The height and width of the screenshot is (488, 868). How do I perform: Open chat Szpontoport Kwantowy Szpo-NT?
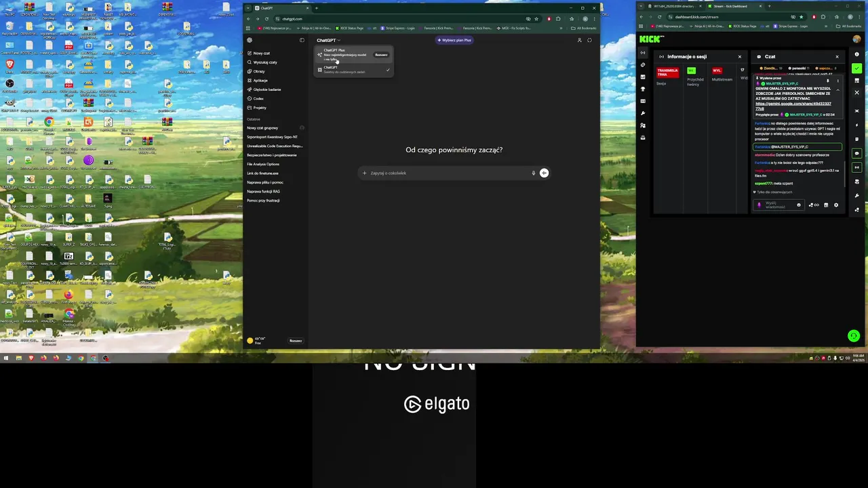click(x=272, y=137)
